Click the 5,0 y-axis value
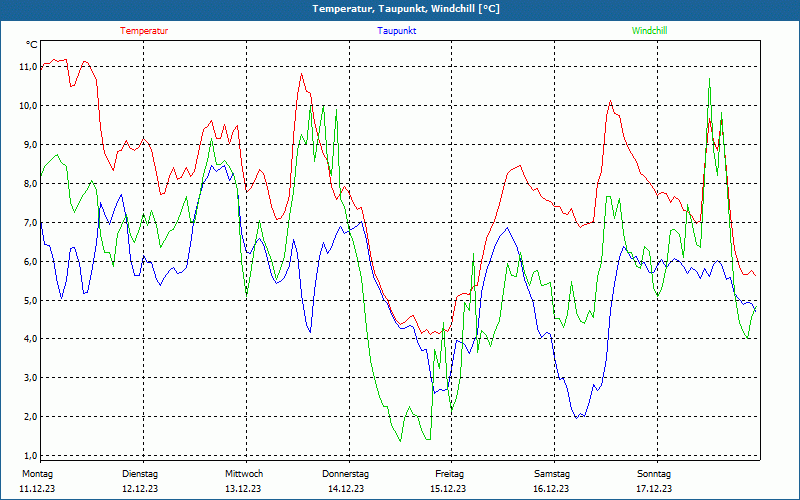This screenshot has width=800, height=500. [x=30, y=300]
